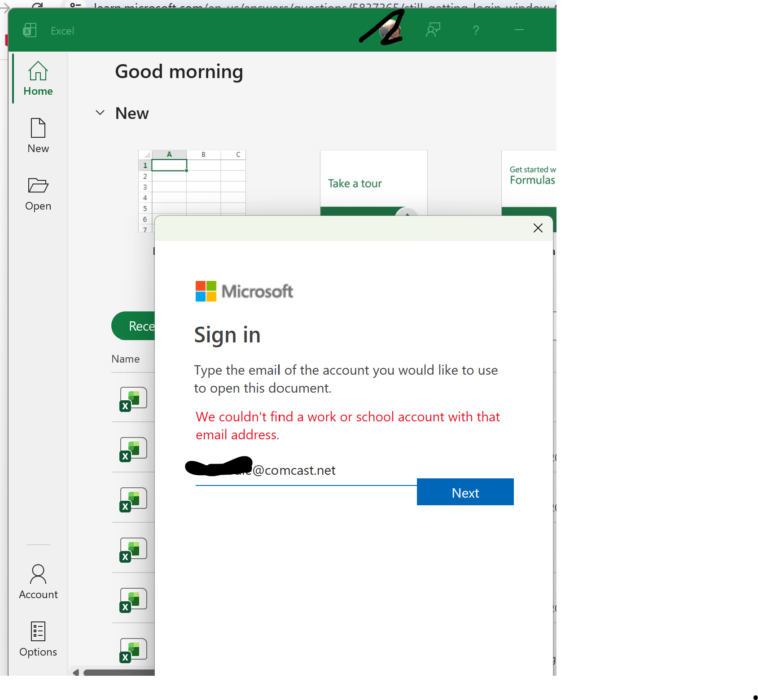Screen dimensions: 758x700
Task: Go to Home in Excel sidebar
Action: pos(38,79)
